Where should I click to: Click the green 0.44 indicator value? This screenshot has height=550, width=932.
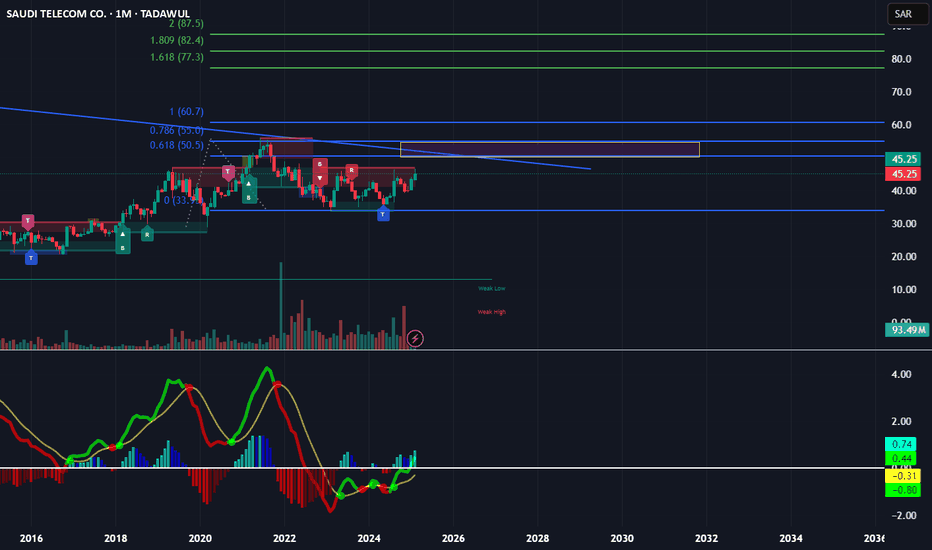coord(900,458)
